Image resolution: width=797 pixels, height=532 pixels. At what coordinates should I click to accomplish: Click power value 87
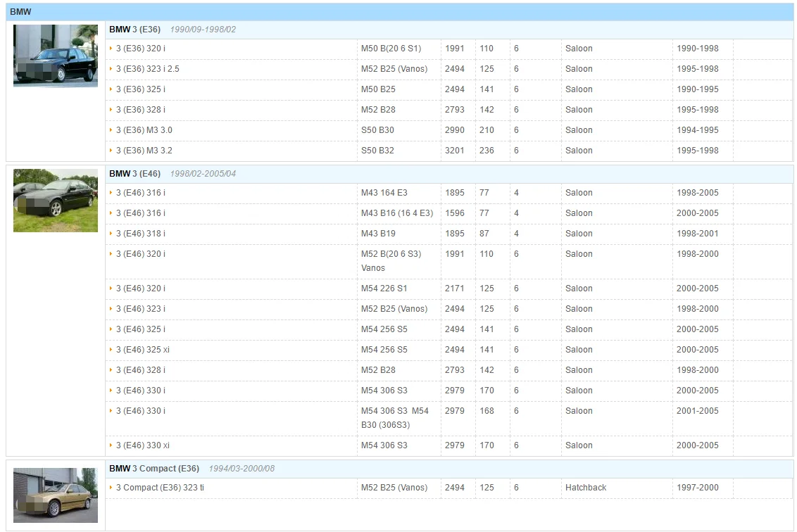coord(484,234)
